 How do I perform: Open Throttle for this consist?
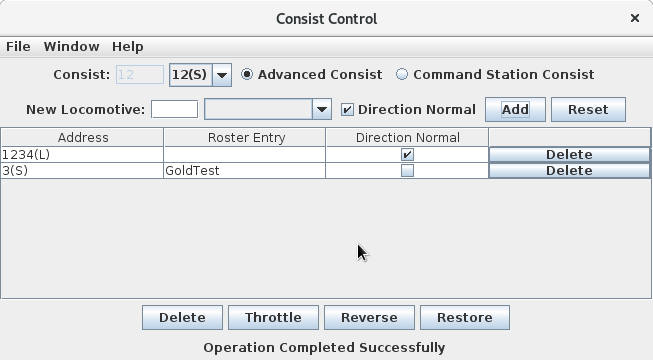[273, 318]
